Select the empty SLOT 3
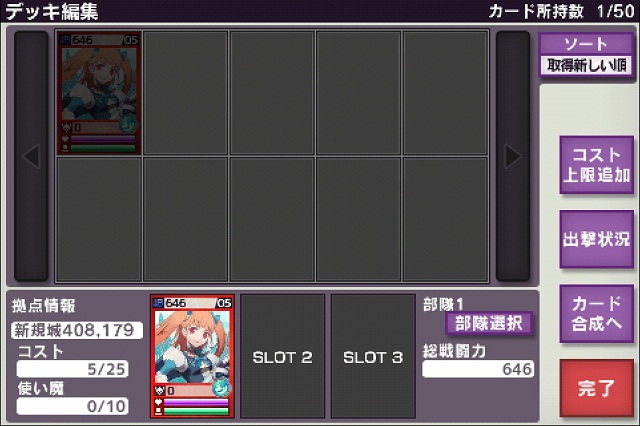The image size is (640, 426). coord(373,356)
